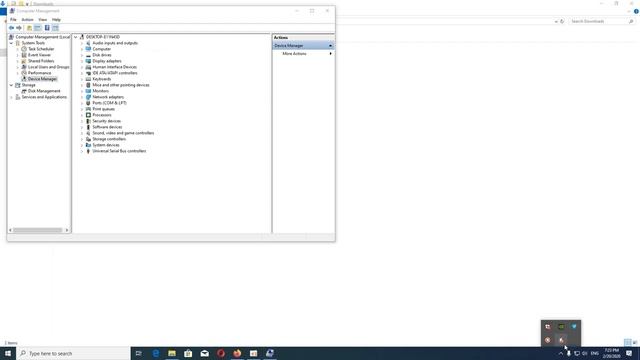The height and width of the screenshot is (360, 640).
Task: Click the Storage controllers category icon
Action: [88, 139]
